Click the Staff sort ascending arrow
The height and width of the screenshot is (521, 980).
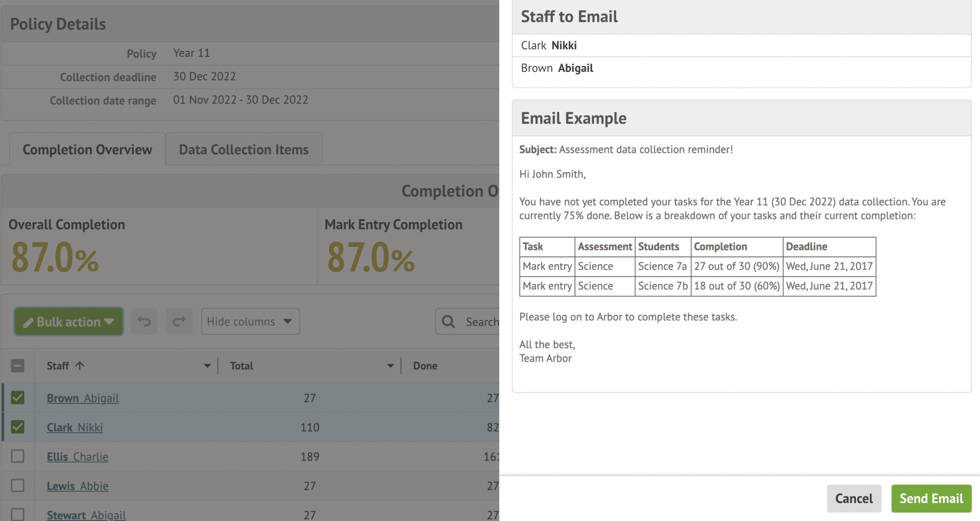pyautogui.click(x=80, y=366)
